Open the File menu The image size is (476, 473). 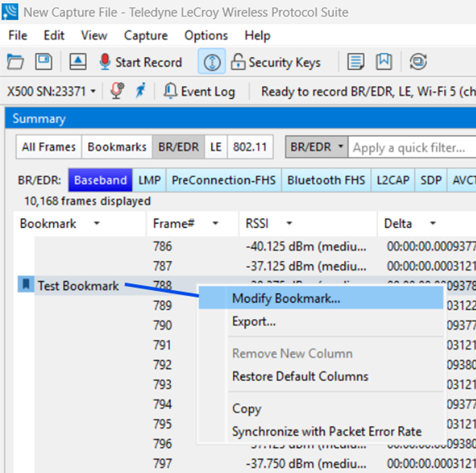(18, 36)
